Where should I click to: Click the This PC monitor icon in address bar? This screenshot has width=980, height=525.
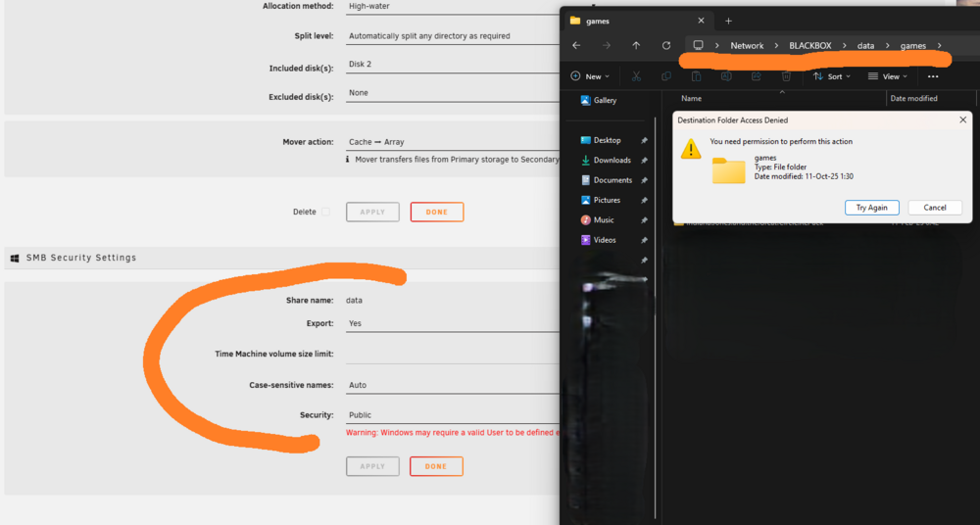click(x=699, y=46)
